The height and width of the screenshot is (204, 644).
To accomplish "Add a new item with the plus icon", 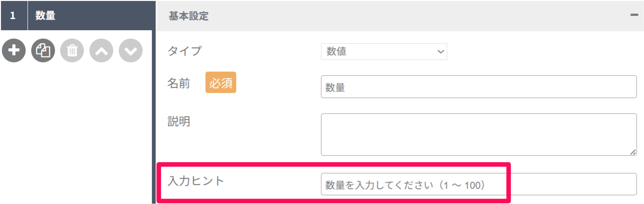I will [14, 51].
